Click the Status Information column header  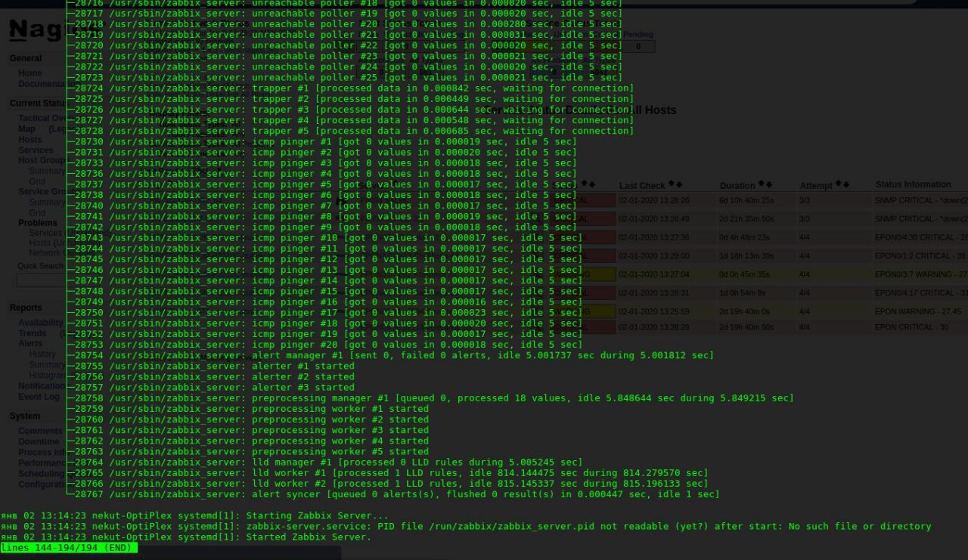tap(914, 184)
